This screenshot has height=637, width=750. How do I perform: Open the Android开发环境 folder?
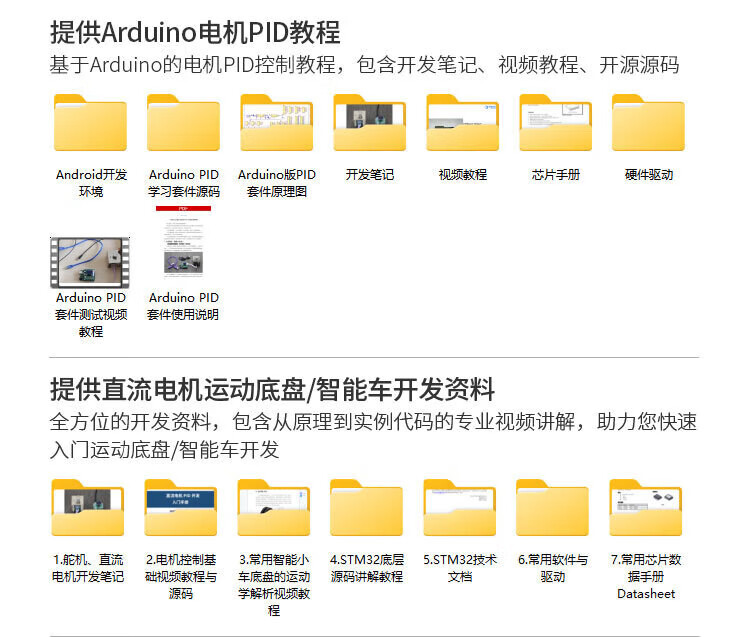pyautogui.click(x=90, y=125)
